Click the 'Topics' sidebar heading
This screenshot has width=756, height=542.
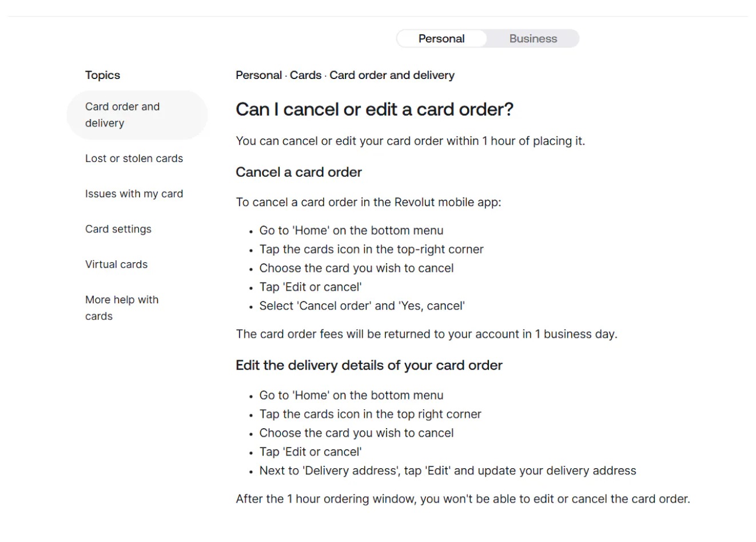coord(102,76)
